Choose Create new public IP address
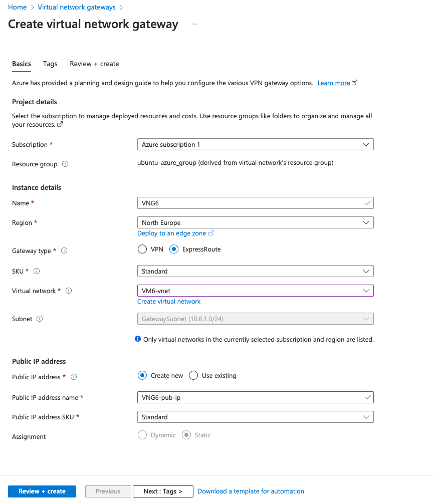The width and height of the screenshot is (433, 504). coord(142,375)
